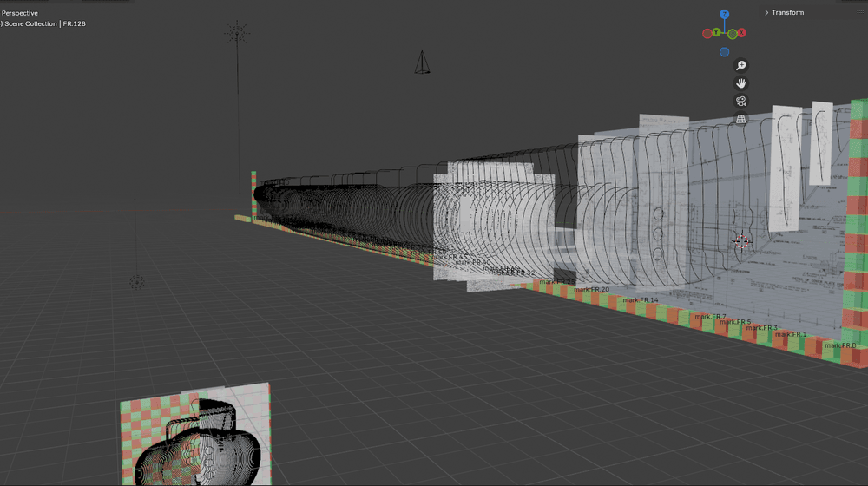Expand the Transform panel
The image size is (868, 486).
(x=785, y=12)
